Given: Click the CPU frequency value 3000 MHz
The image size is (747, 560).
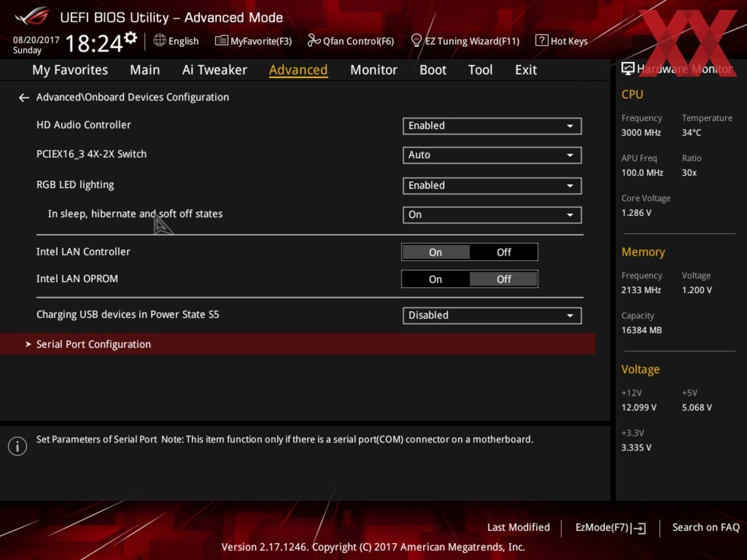Looking at the screenshot, I should 641,132.
